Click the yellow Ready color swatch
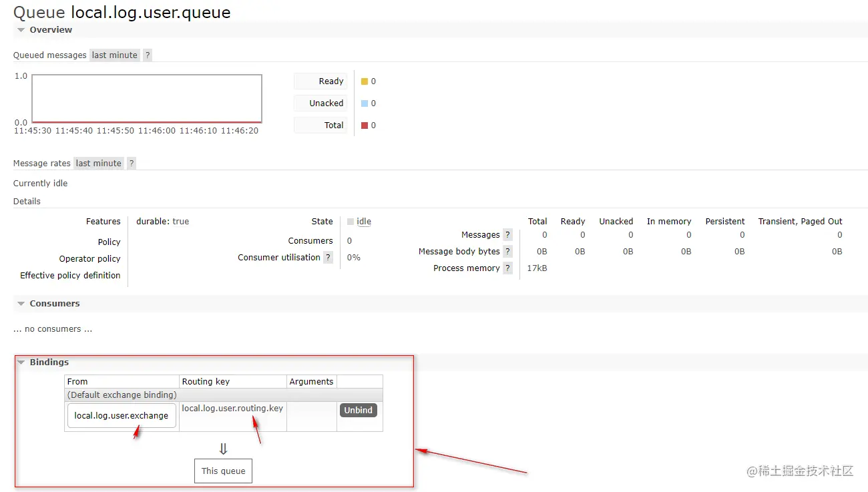This screenshot has width=868, height=492. [x=365, y=81]
